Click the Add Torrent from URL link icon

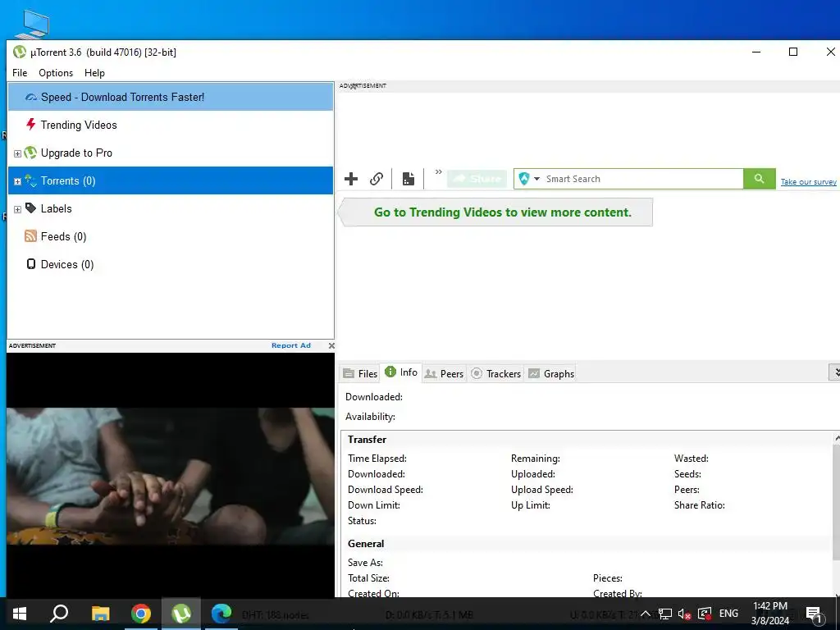377,179
